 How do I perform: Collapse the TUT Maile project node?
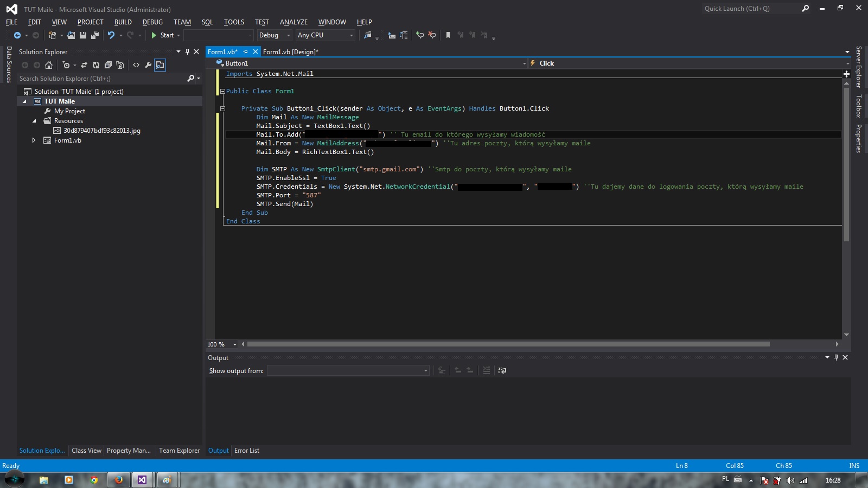[x=24, y=101]
